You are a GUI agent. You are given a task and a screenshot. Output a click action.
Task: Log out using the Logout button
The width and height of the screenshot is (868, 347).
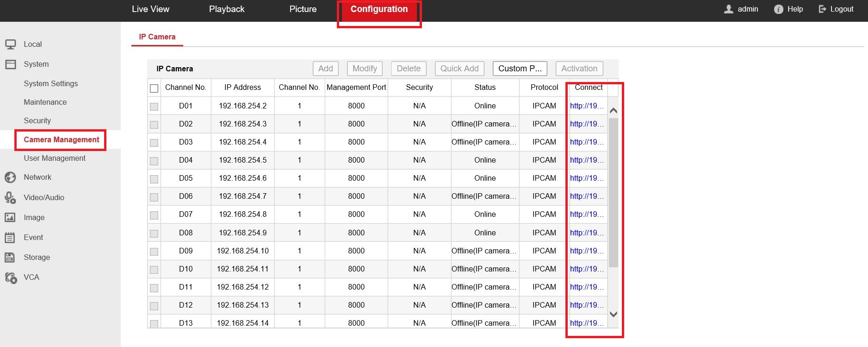tap(836, 9)
